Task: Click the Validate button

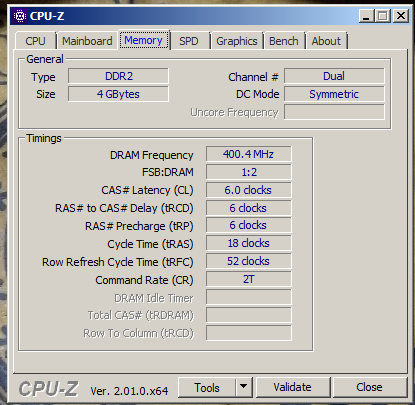Action: coord(293,387)
